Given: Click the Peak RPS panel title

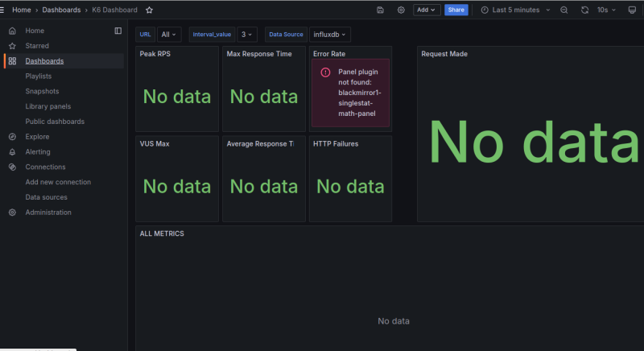Looking at the screenshot, I should click(x=155, y=54).
